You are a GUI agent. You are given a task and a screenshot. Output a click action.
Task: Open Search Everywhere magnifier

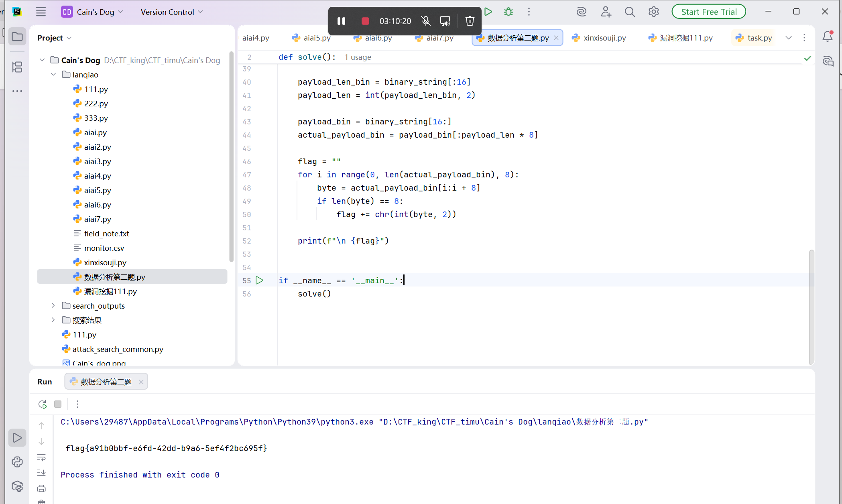(630, 12)
